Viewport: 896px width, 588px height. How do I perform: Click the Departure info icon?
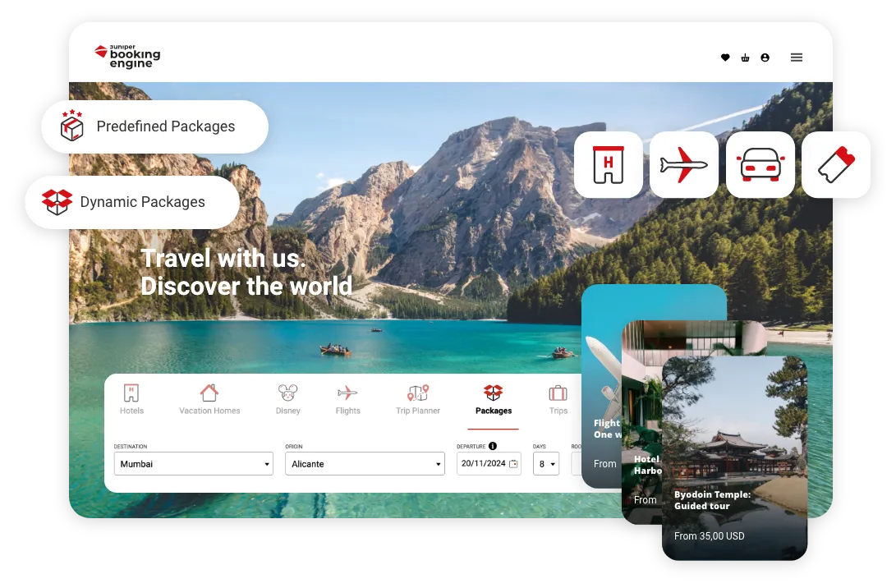pos(493,446)
